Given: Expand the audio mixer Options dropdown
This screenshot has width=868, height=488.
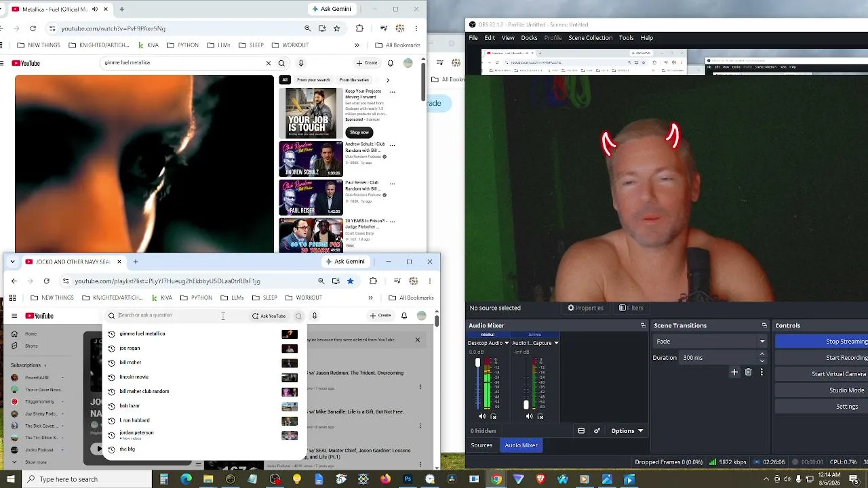Looking at the screenshot, I should [627, 431].
